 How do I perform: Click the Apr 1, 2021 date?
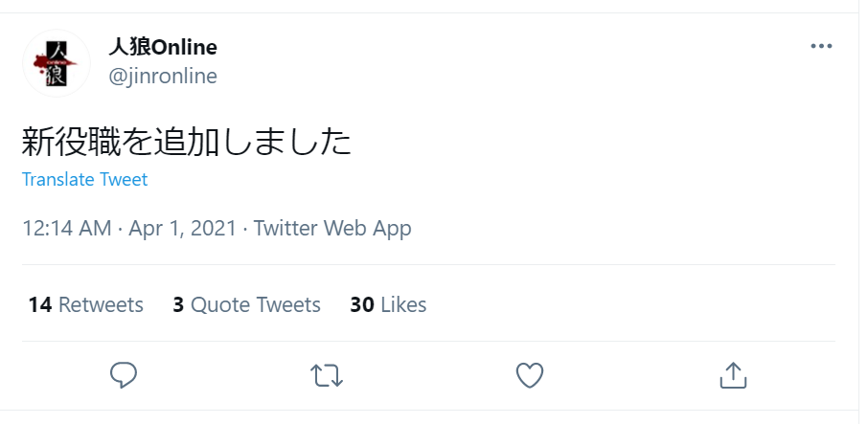(x=182, y=228)
